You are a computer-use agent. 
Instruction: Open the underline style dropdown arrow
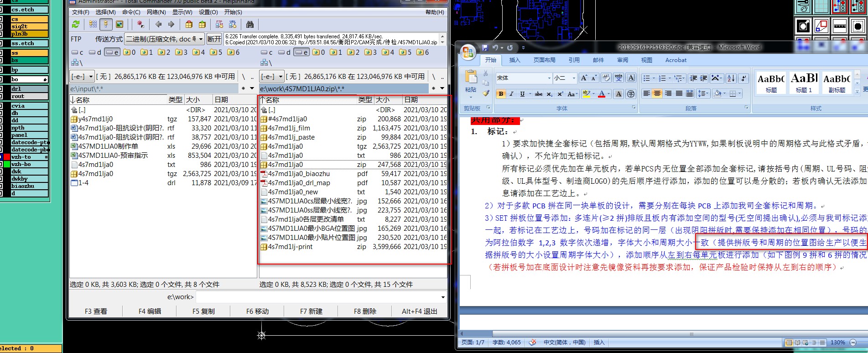pos(530,94)
